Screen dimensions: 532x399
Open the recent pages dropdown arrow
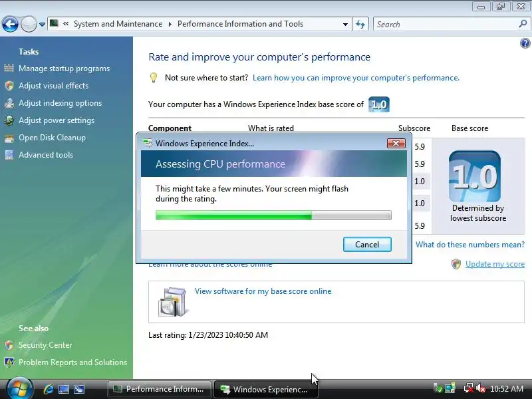pos(42,25)
